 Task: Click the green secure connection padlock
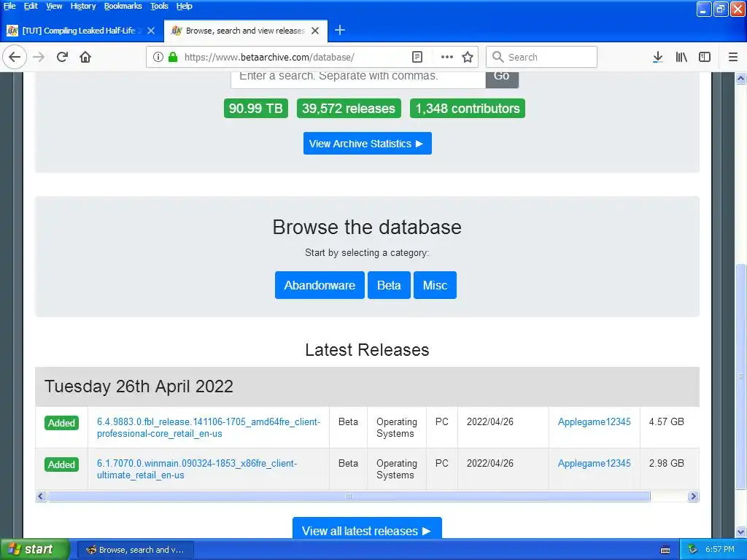(173, 57)
